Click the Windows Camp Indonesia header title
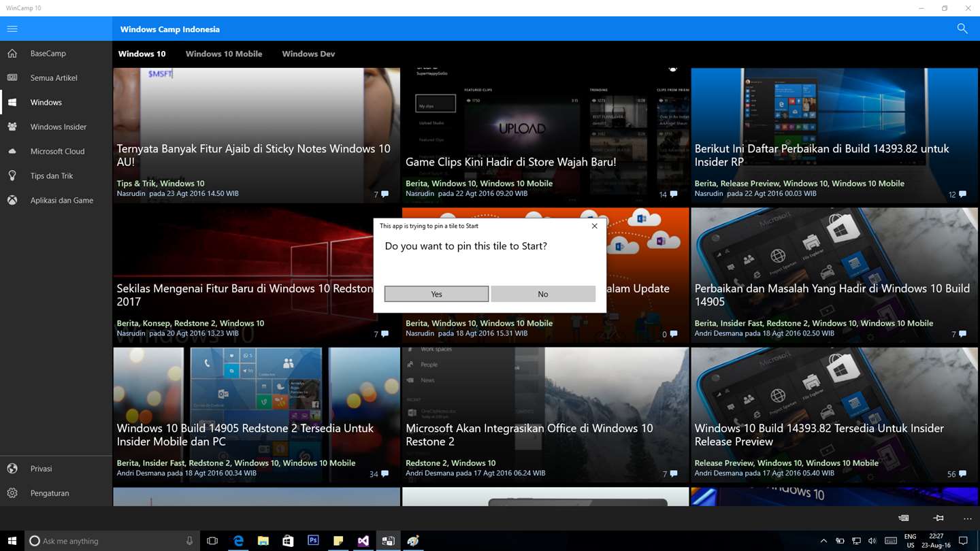This screenshot has width=980, height=551. 170,29
